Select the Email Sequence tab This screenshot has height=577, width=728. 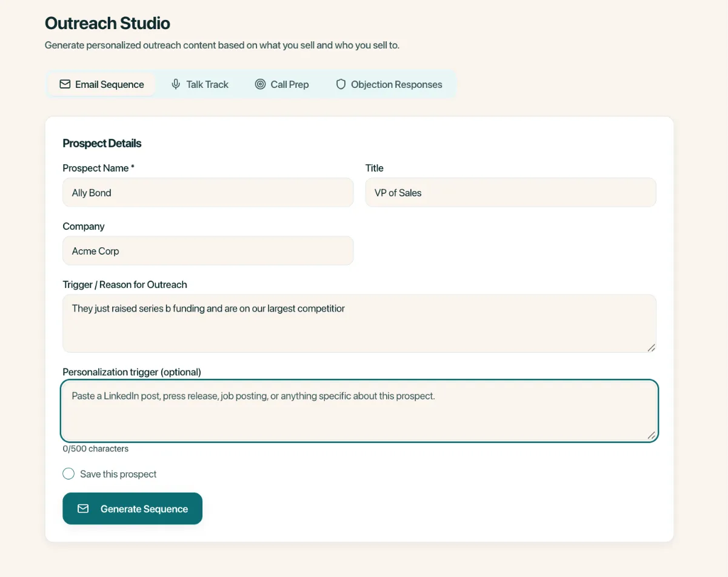[101, 84]
